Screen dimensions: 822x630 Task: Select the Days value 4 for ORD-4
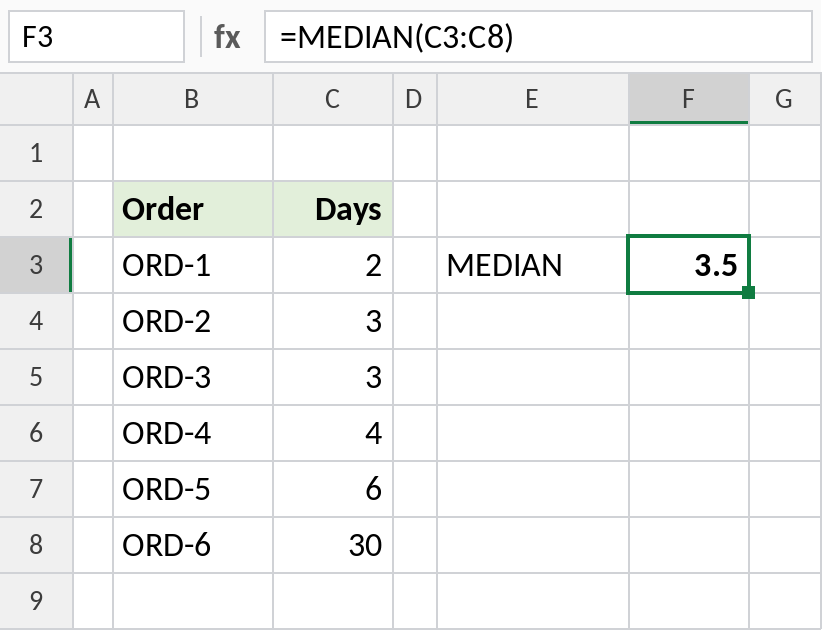coord(333,433)
